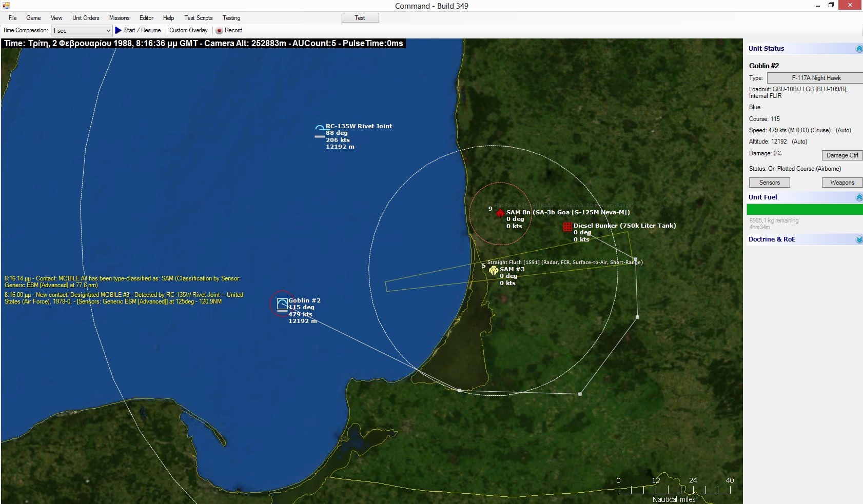Open the F-117A Night Hawk type field
863x504 pixels.
pos(814,77)
